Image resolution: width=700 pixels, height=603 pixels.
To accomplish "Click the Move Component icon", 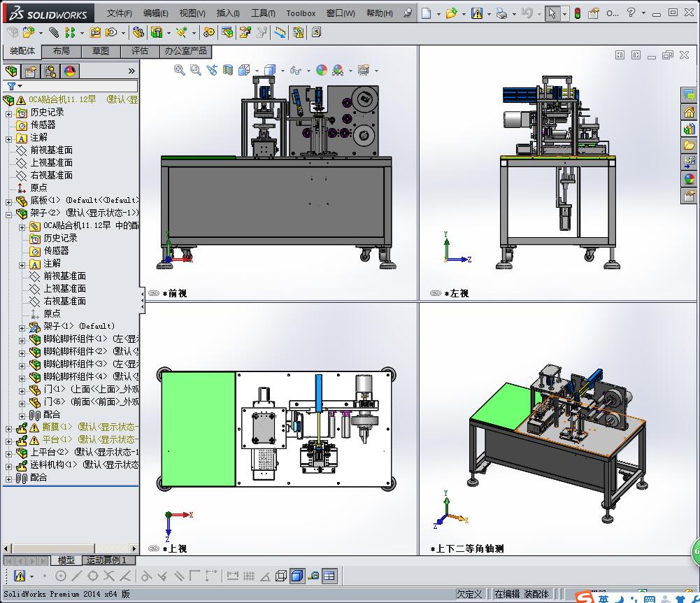I will [x=110, y=32].
